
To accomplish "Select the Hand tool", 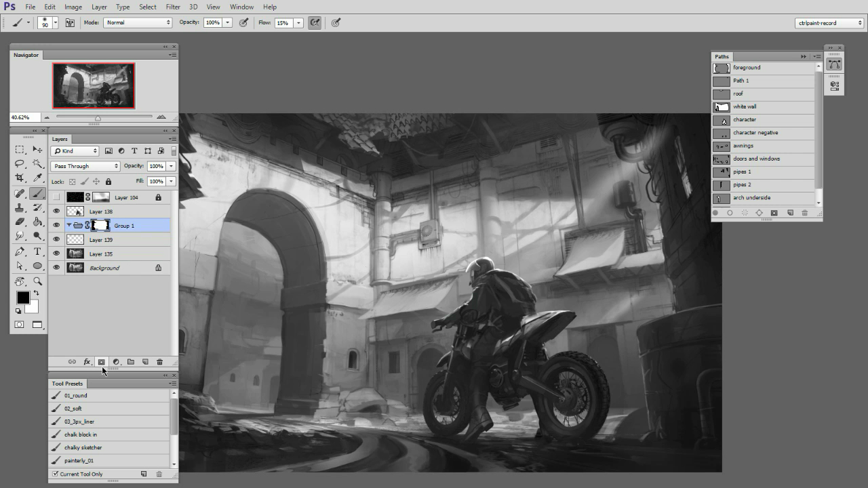I will (x=20, y=281).
